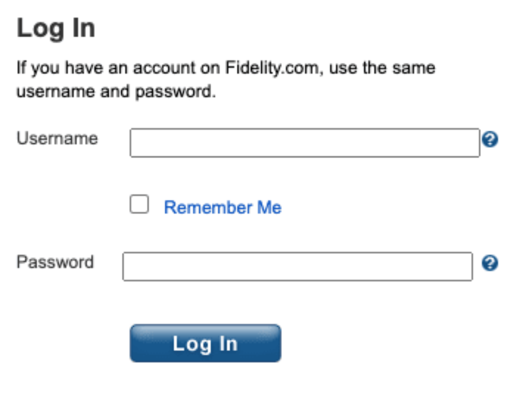532x408 pixels.
Task: Click the Remember Me link text
Action: pos(222,207)
